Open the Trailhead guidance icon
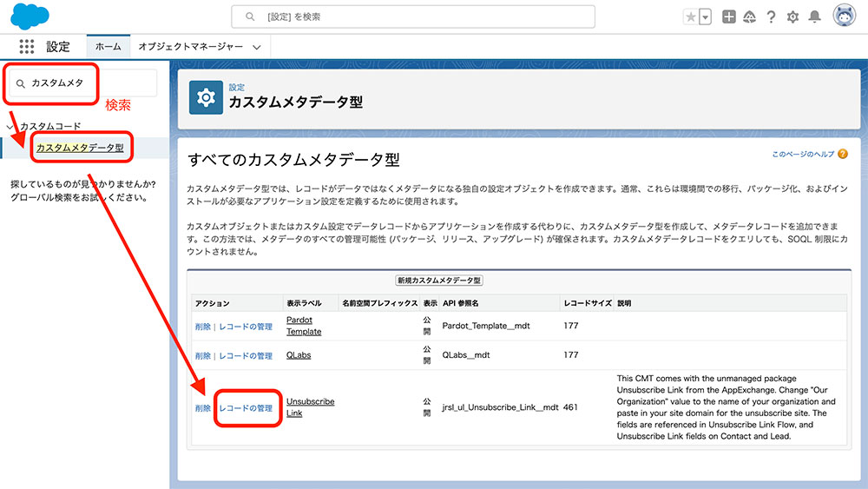Image resolution: width=868 pixels, height=489 pixels. pyautogui.click(x=750, y=17)
